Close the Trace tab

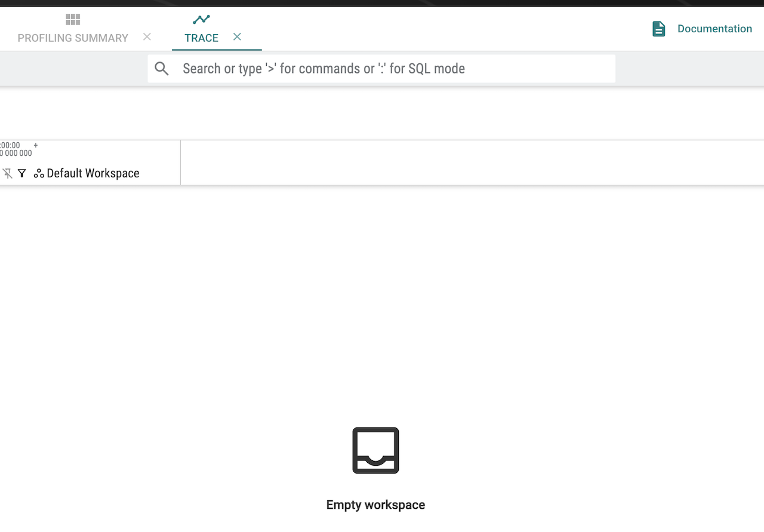237,37
